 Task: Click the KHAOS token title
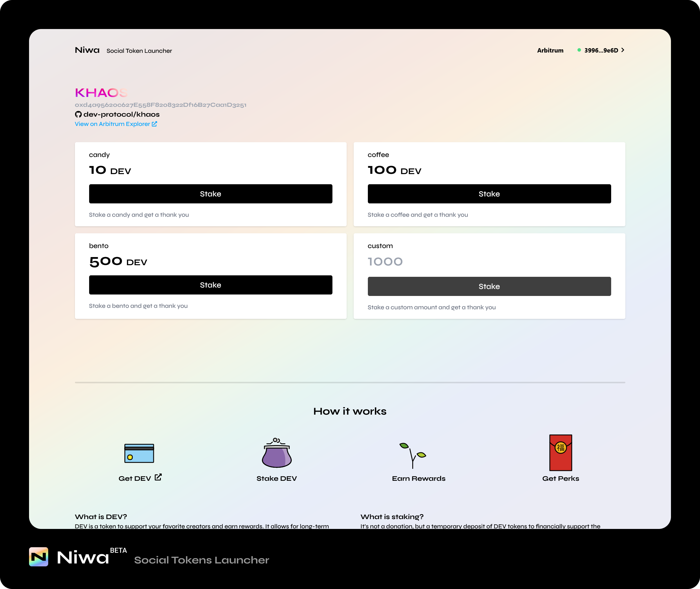click(x=101, y=93)
